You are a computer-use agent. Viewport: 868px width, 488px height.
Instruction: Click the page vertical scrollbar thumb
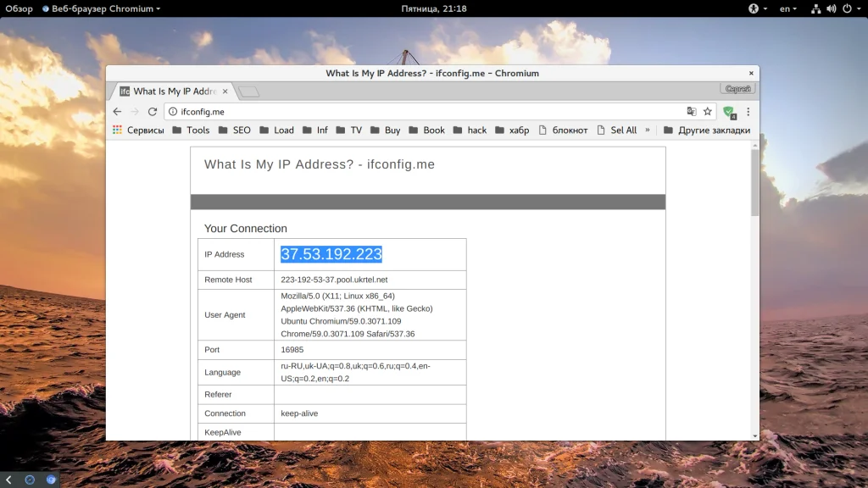click(755, 183)
